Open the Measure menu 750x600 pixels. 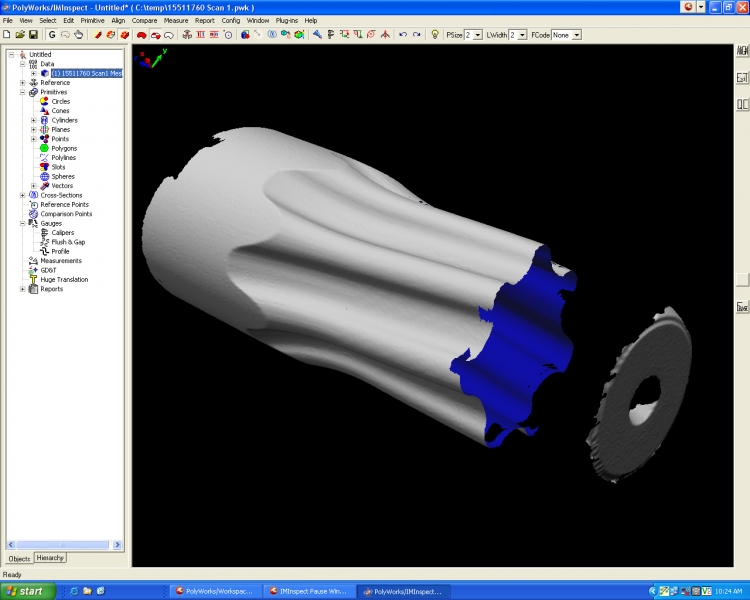pyautogui.click(x=176, y=20)
